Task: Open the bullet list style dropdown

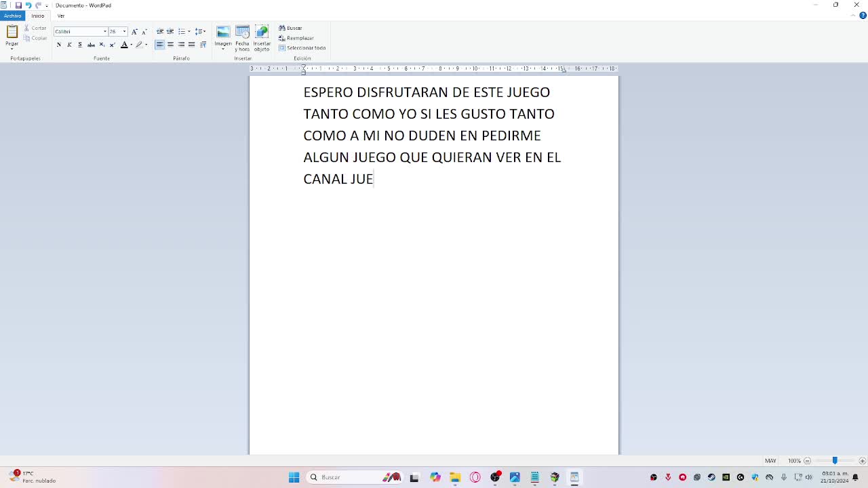Action: [189, 31]
